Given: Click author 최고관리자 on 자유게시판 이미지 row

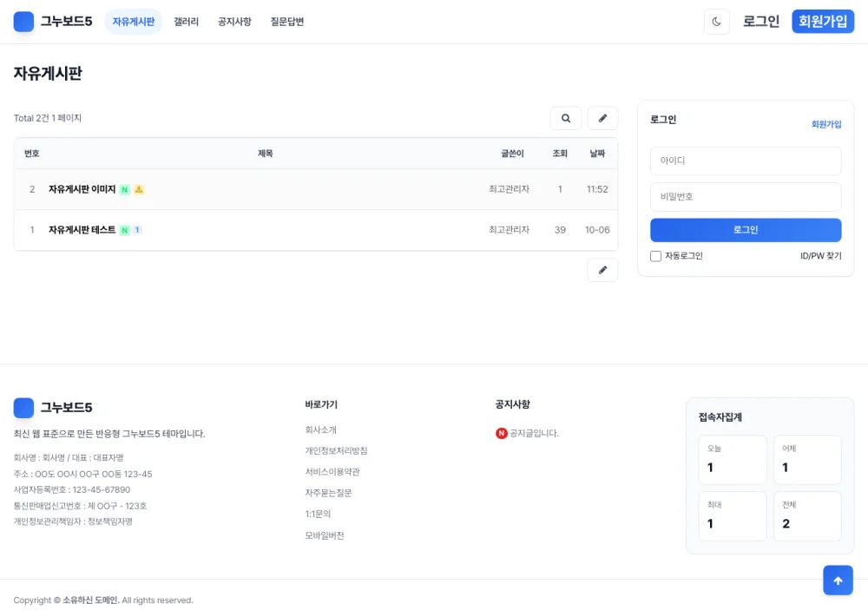Looking at the screenshot, I should tap(509, 189).
